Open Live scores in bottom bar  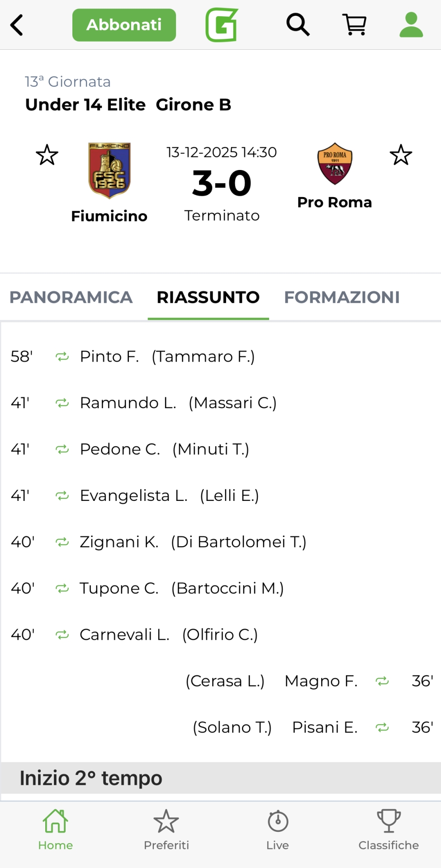point(278,830)
